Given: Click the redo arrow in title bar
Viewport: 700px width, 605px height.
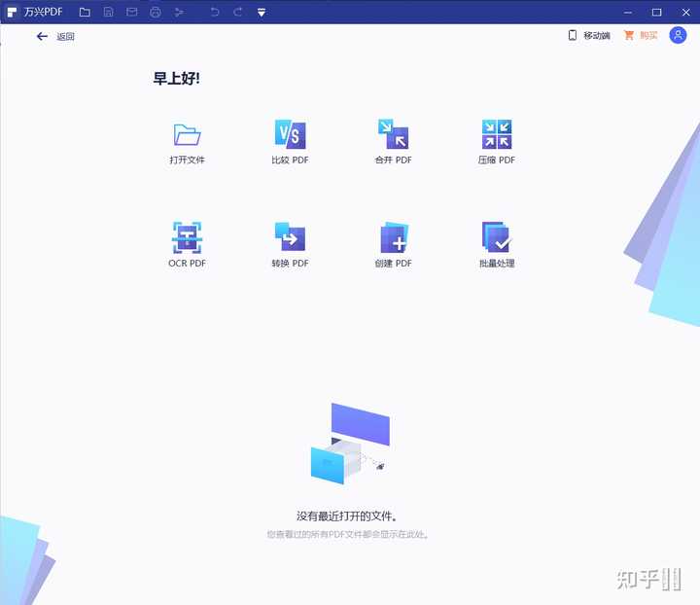Looking at the screenshot, I should 238,12.
